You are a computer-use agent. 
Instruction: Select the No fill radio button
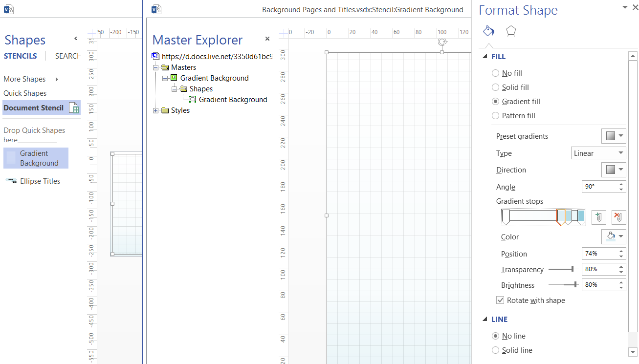point(495,73)
